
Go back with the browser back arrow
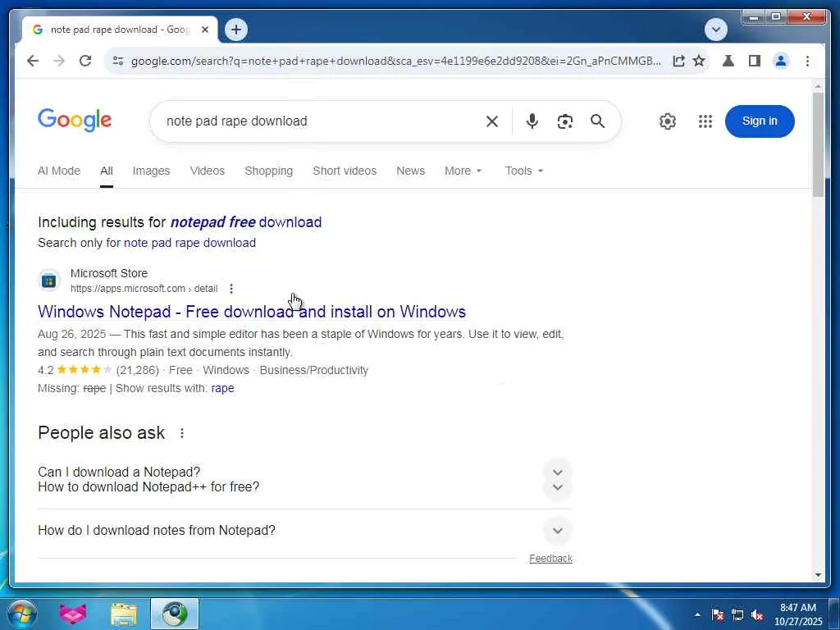coord(33,61)
